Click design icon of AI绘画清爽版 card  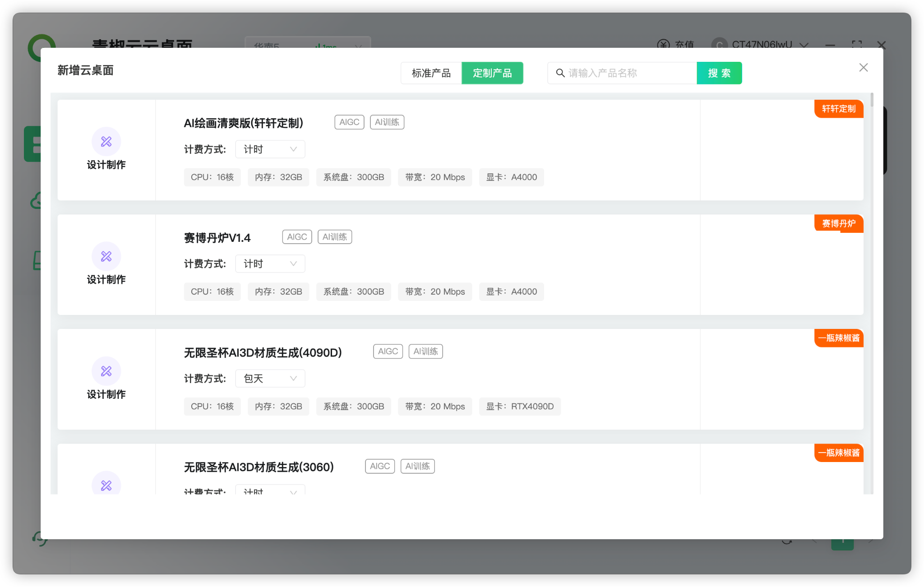[106, 142]
